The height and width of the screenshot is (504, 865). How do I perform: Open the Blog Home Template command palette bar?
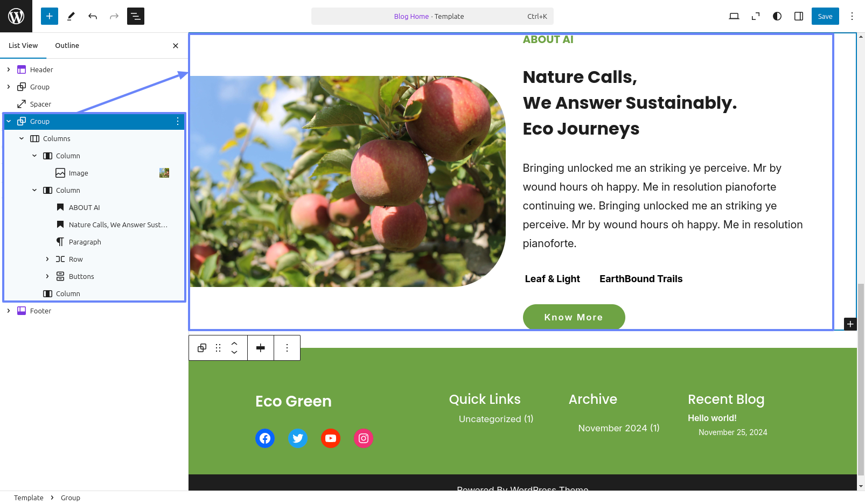click(x=432, y=16)
